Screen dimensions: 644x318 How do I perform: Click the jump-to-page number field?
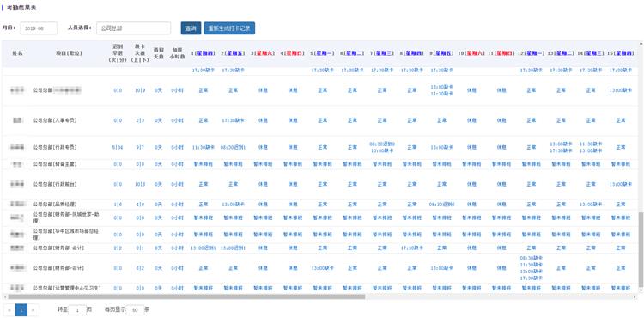point(77,310)
